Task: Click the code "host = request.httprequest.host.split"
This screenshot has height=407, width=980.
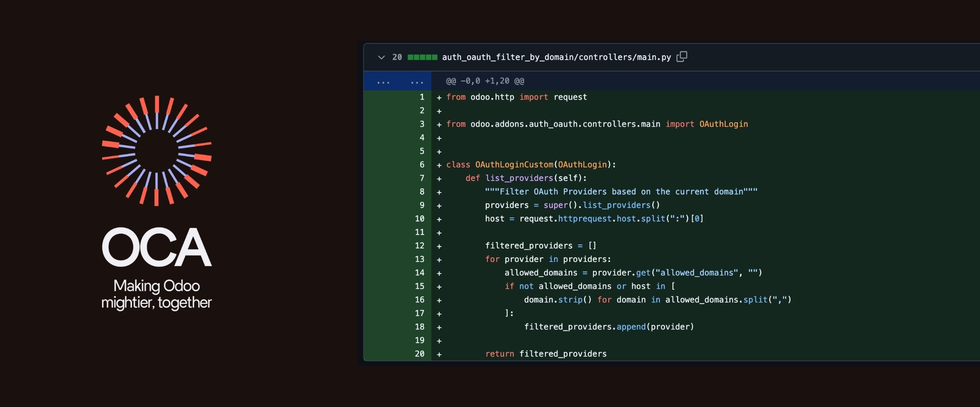Action: [x=575, y=219]
